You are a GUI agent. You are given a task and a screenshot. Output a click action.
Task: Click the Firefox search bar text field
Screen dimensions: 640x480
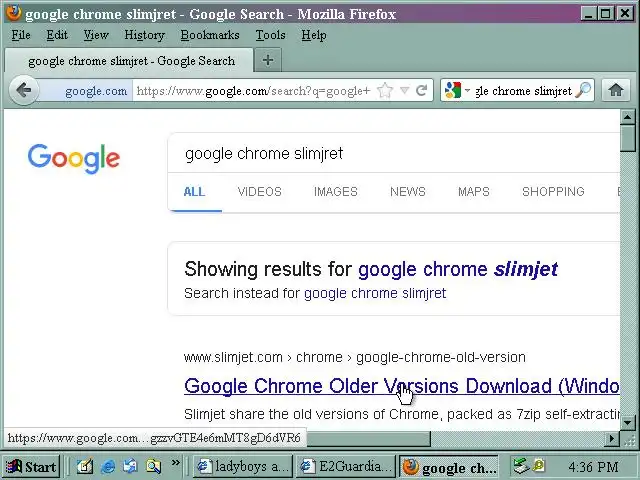[523, 91]
